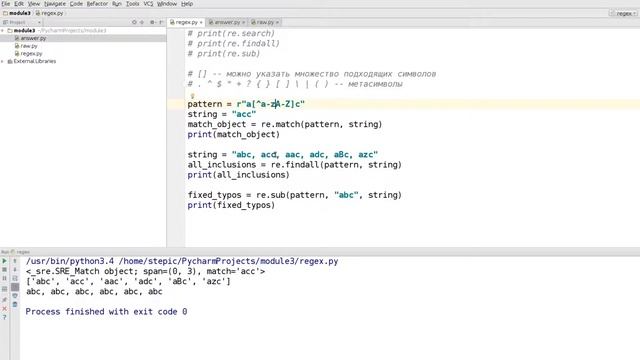This screenshot has width=640, height=360.
Task: Open the regex.py file link in console output
Action: [229, 261]
